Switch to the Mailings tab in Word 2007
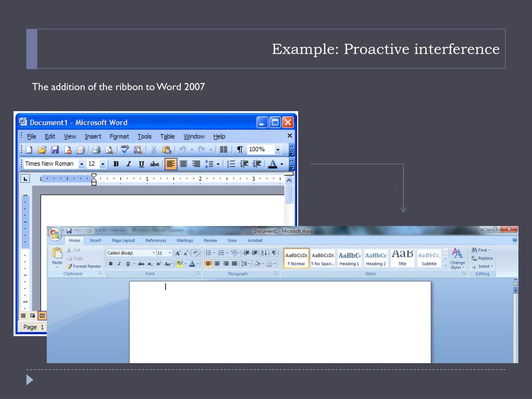 pos(185,241)
